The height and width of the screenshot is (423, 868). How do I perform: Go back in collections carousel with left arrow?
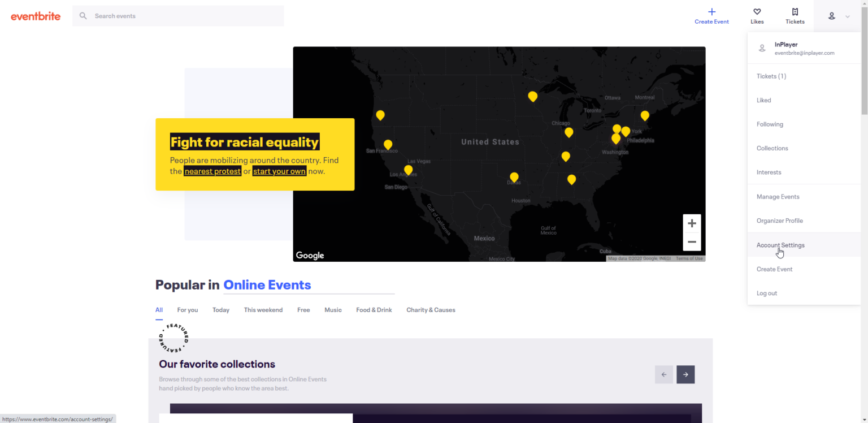[664, 374]
